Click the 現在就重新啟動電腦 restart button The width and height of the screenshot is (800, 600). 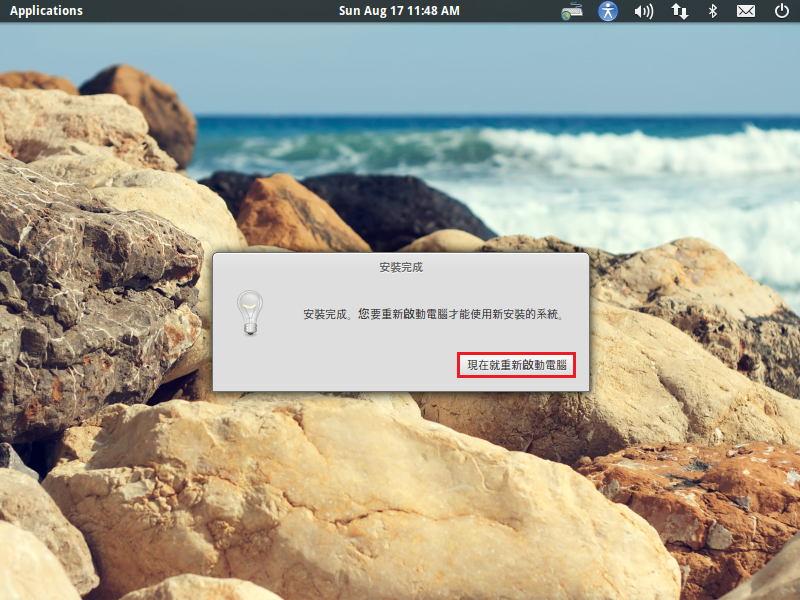[x=516, y=365]
